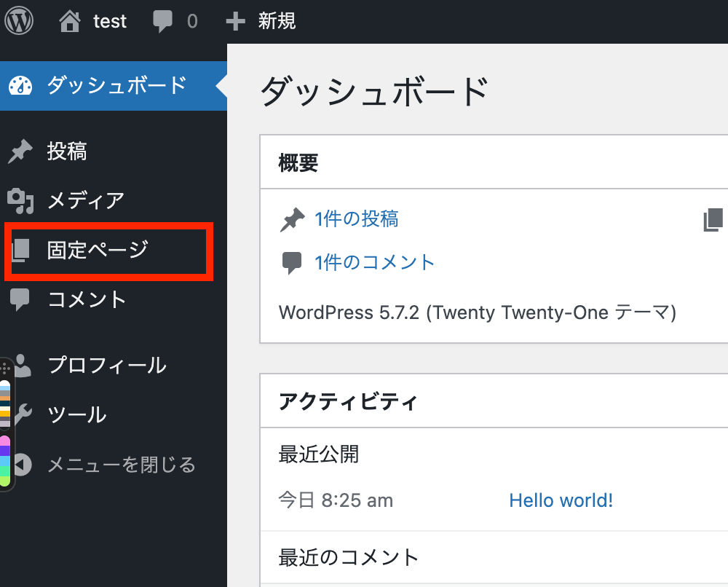
Task: Open the プロフィール sidebar menu
Action: click(x=107, y=366)
